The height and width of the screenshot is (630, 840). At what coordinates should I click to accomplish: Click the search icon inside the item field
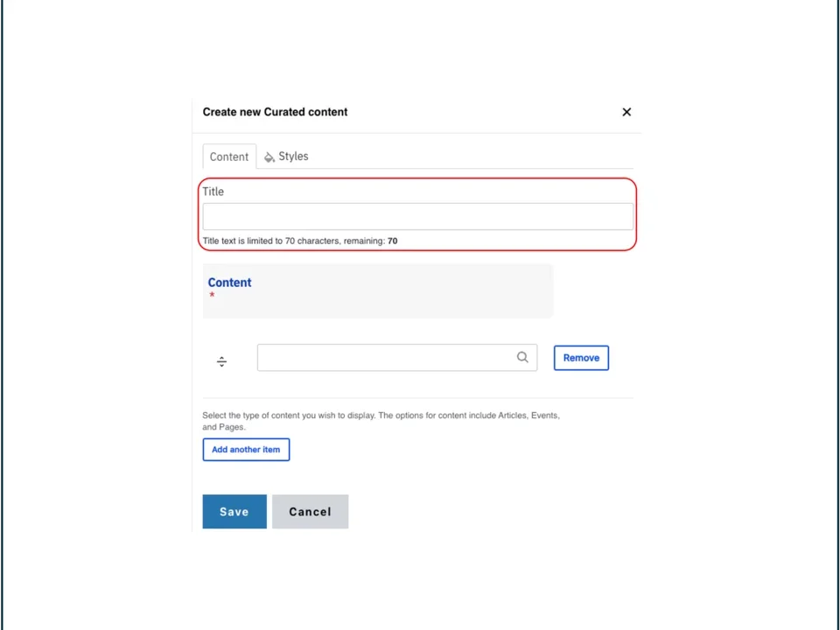pos(522,357)
